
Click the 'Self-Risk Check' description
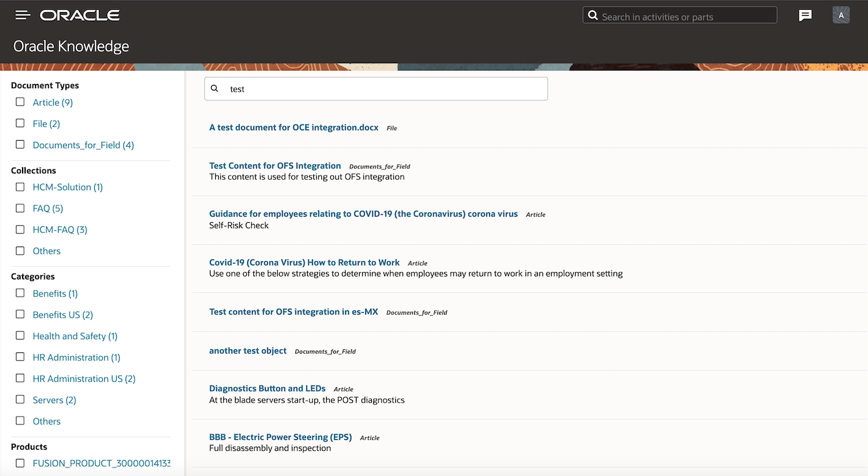239,225
